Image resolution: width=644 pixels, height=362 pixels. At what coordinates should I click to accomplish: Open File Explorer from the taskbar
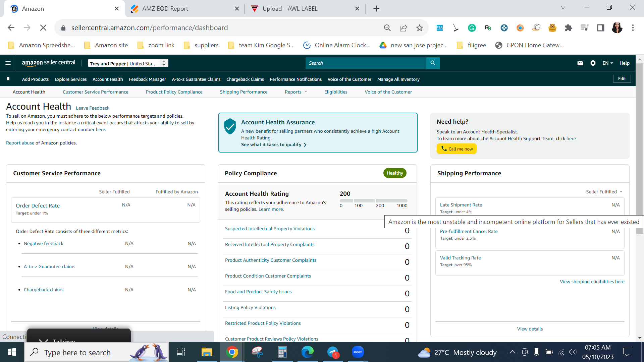pyautogui.click(x=207, y=352)
